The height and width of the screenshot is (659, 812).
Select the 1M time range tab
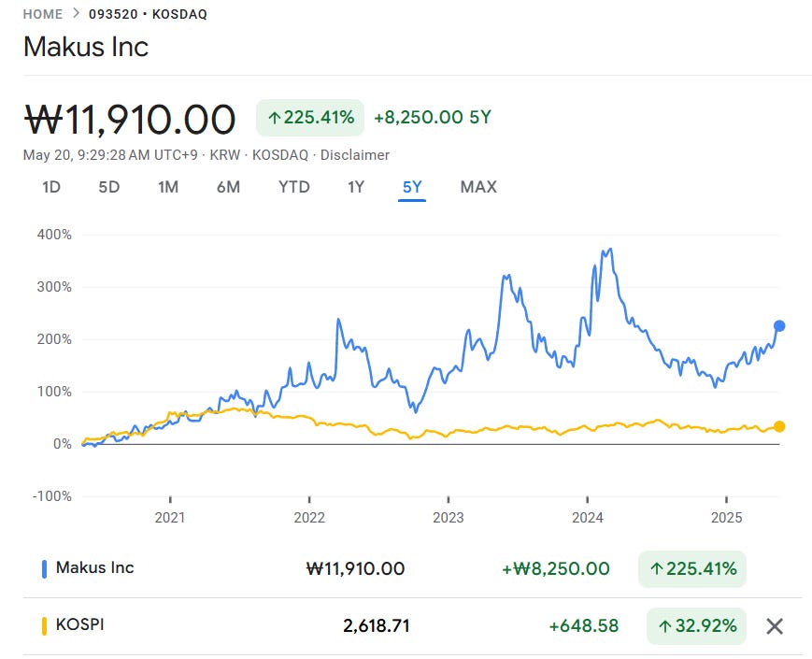click(x=168, y=187)
